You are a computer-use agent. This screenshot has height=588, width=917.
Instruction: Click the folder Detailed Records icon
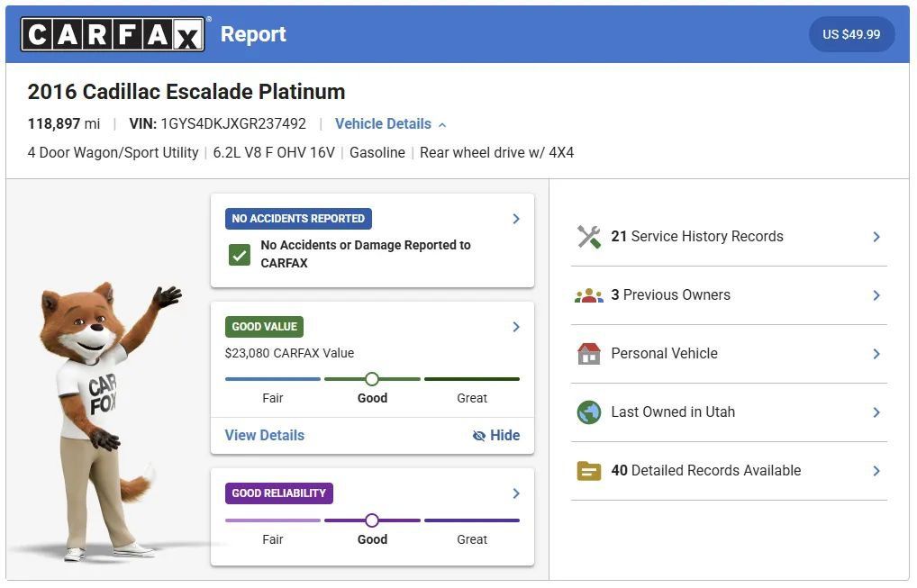pos(589,471)
